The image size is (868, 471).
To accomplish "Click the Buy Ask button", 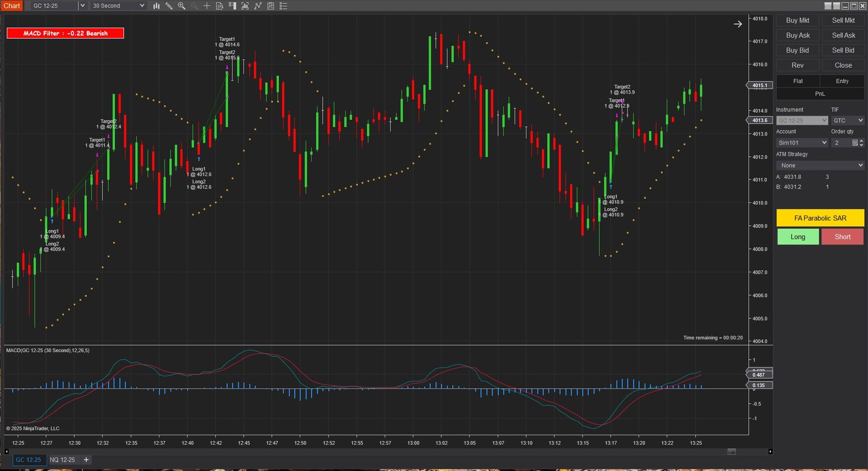I will click(x=797, y=35).
